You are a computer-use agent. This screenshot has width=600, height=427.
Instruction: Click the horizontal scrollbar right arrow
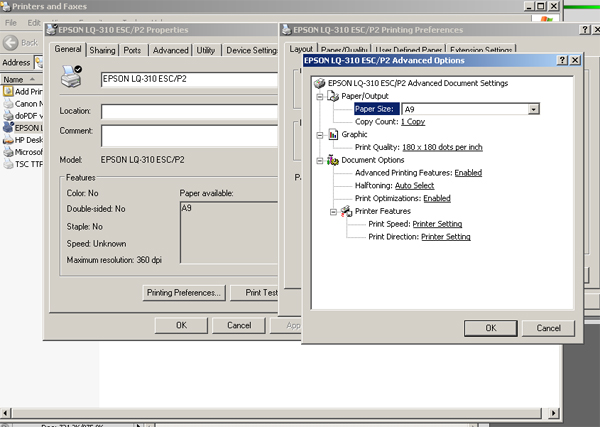(x=553, y=413)
